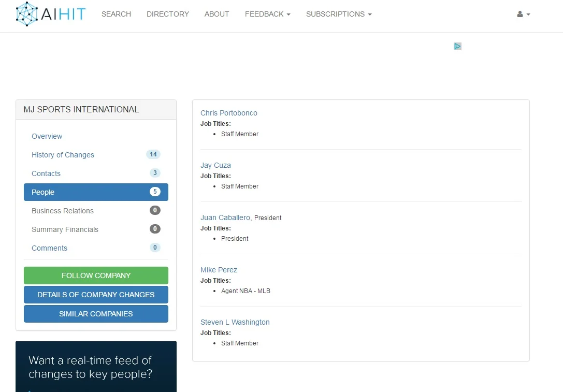The image size is (563, 392).
Task: Click DETAILS OF COMPANY CHANGES button
Action: click(x=96, y=295)
